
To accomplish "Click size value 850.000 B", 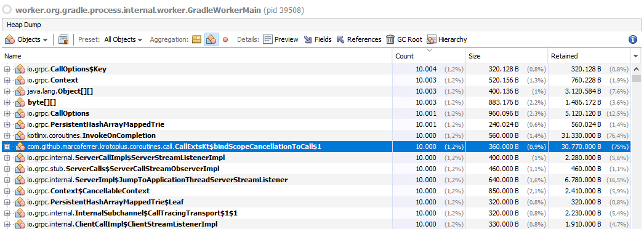I will (504, 191).
